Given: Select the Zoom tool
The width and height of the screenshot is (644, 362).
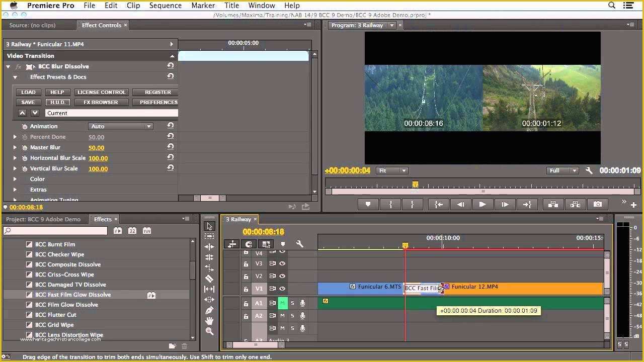Looking at the screenshot, I should pos(209,331).
